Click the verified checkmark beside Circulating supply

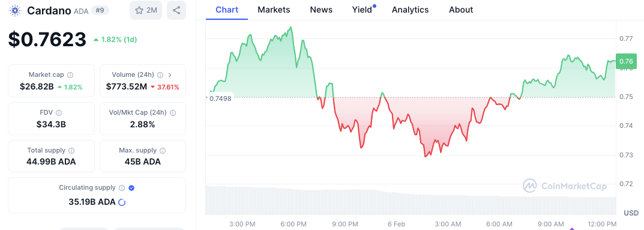point(131,188)
